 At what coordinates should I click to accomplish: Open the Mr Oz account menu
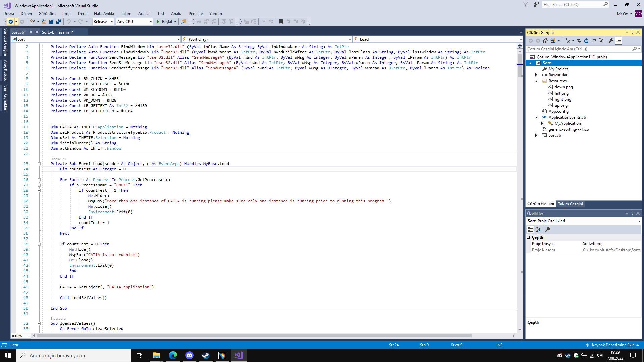coord(624,14)
